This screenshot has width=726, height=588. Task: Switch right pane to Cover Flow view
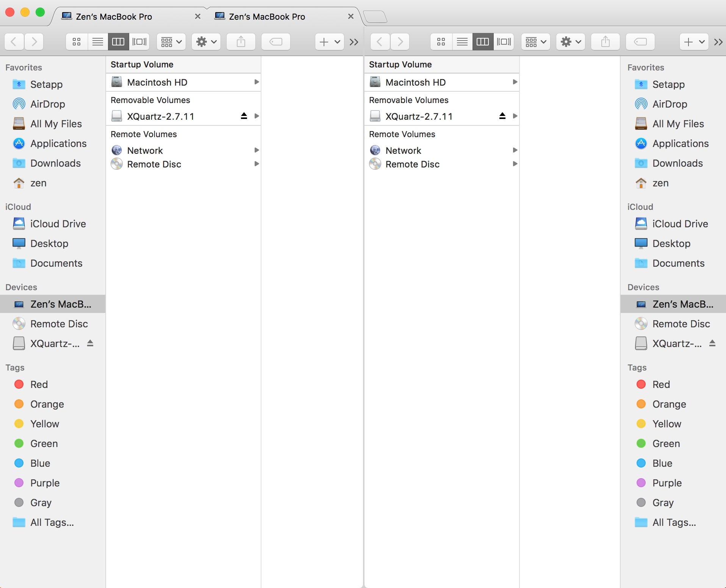click(x=504, y=42)
